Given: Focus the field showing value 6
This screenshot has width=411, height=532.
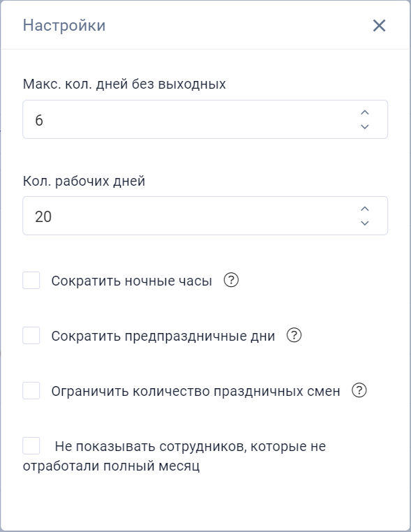Looking at the screenshot, I should (x=205, y=119).
